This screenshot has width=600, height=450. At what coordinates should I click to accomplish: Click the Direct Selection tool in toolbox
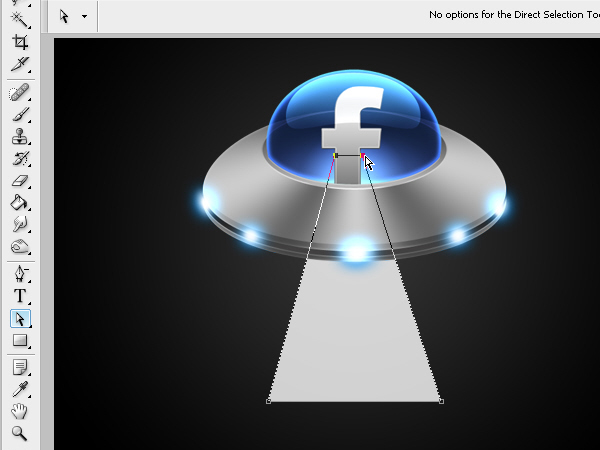(x=20, y=319)
